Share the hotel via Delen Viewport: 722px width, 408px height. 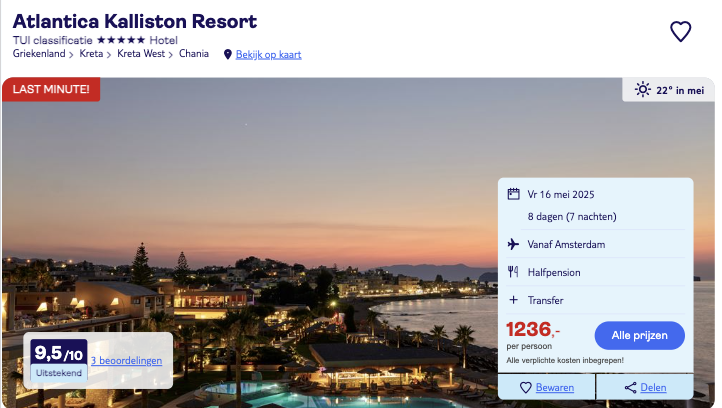652,388
